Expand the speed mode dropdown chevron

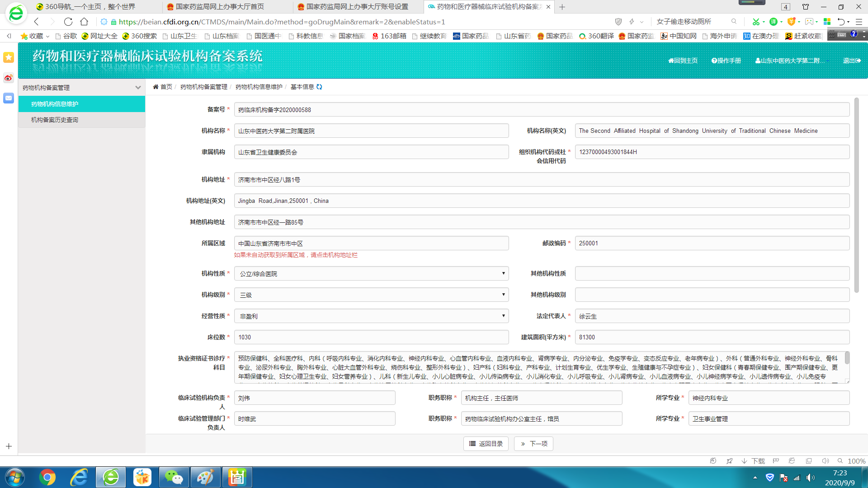pyautogui.click(x=642, y=22)
